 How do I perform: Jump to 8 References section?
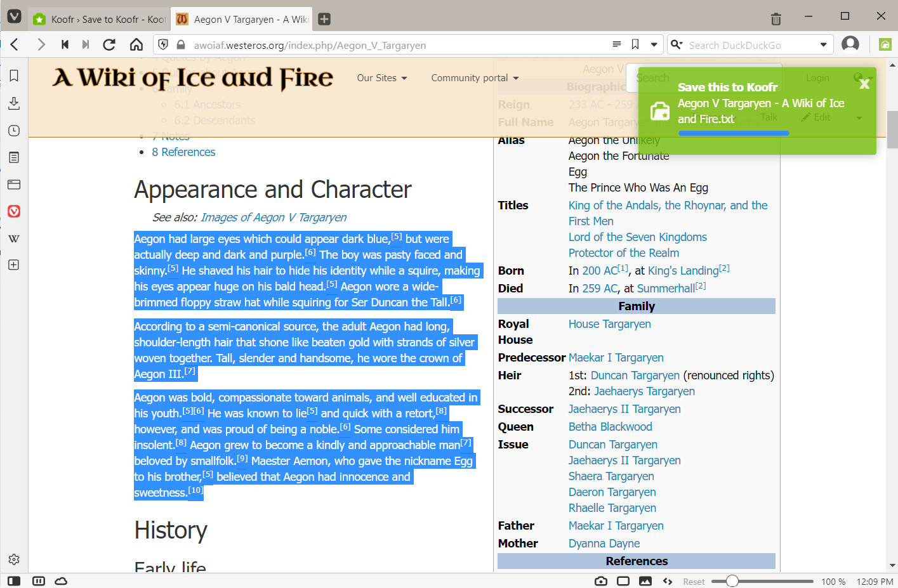[183, 152]
